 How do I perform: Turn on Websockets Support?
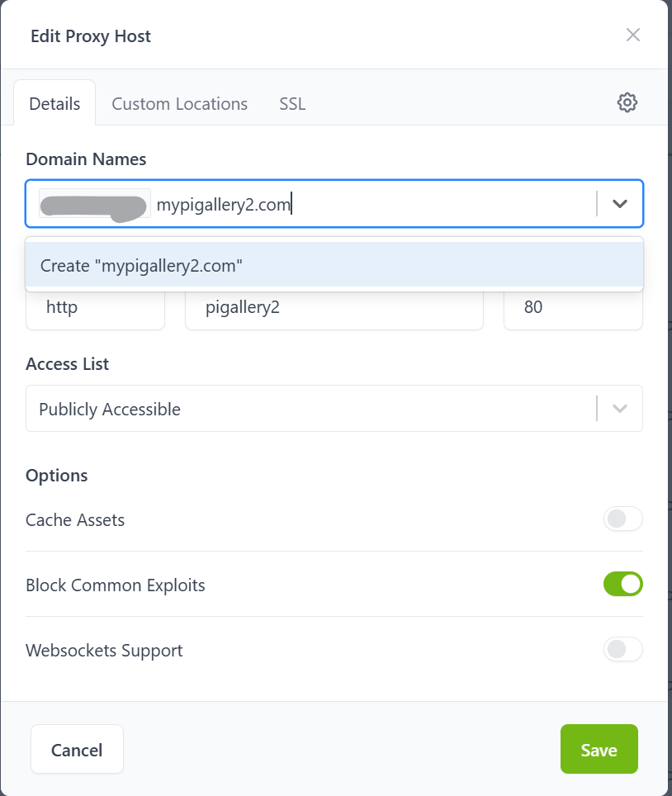point(622,650)
